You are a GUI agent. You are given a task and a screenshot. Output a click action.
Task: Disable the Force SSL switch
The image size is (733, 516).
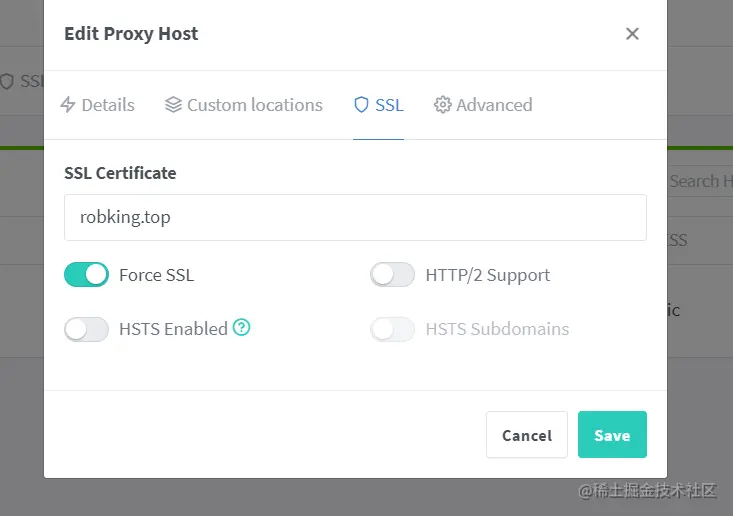(86, 274)
